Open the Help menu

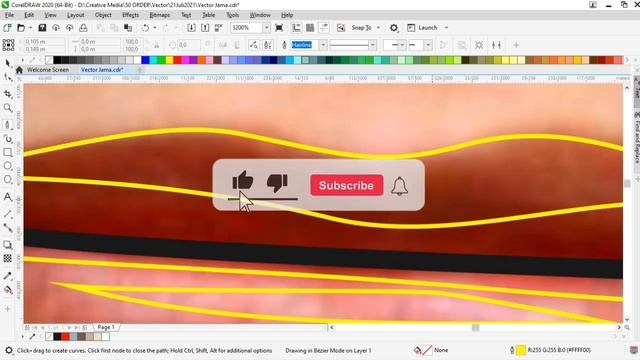click(287, 15)
